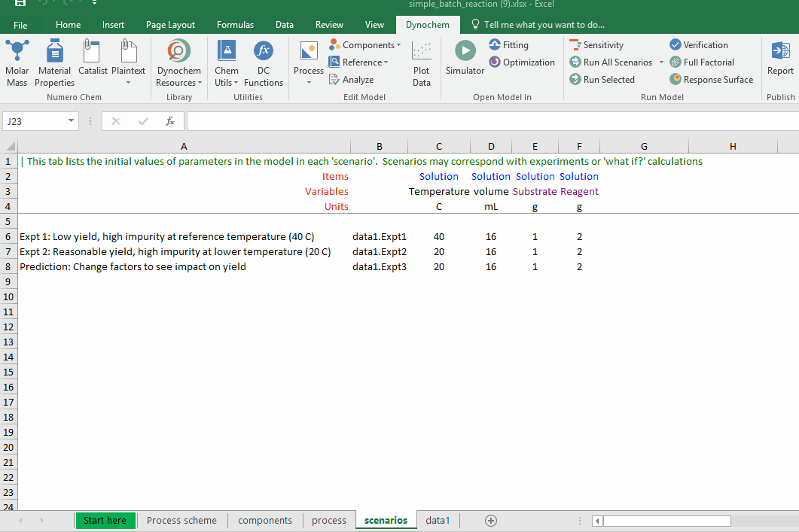Click the Analyze button

[x=352, y=80]
